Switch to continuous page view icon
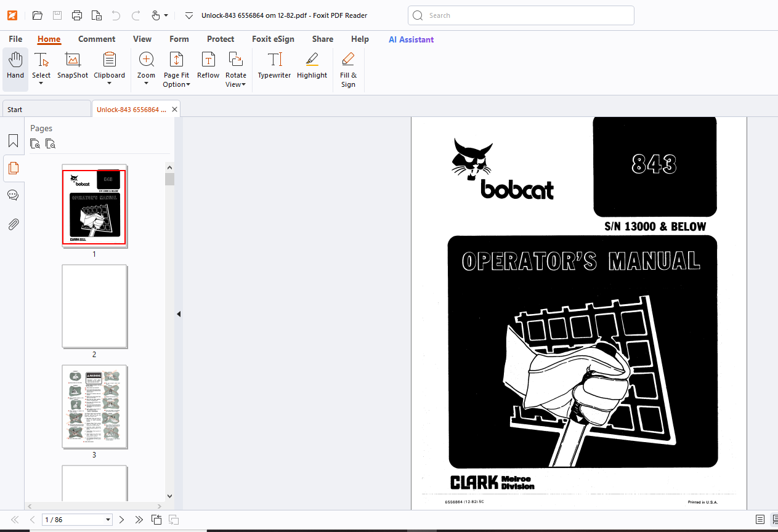The height and width of the screenshot is (532, 778). [x=774, y=520]
